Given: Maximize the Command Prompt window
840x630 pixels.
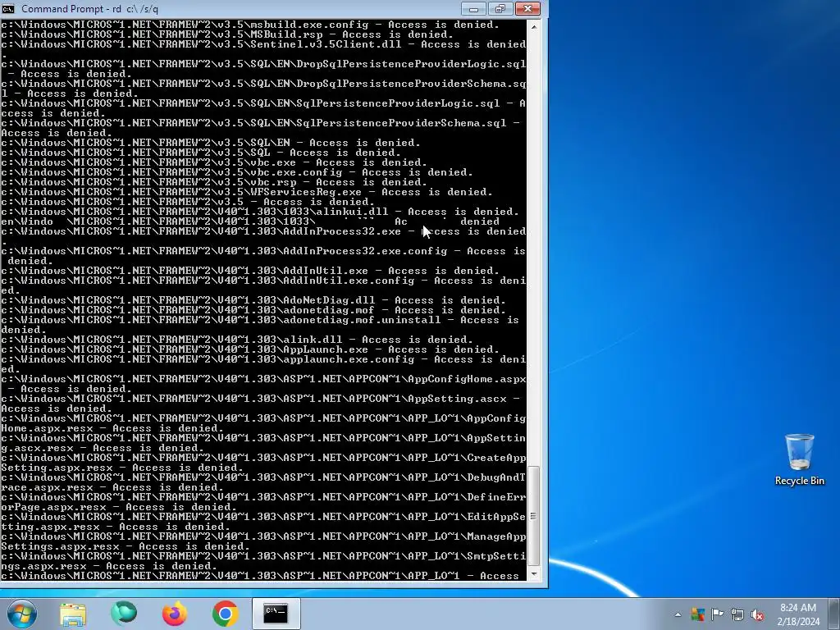Looking at the screenshot, I should tap(500, 8).
